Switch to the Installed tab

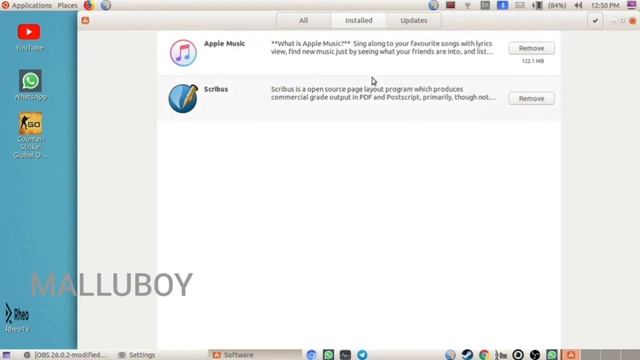358,20
